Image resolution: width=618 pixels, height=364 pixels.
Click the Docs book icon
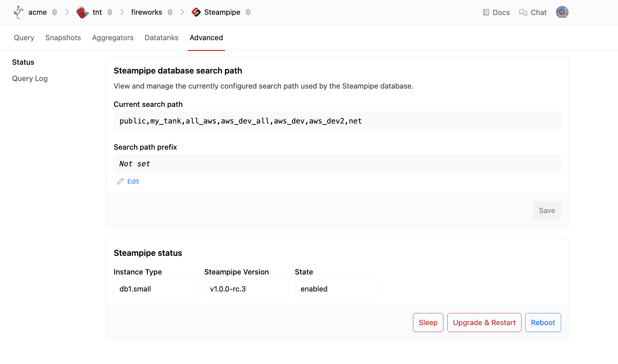coord(486,12)
